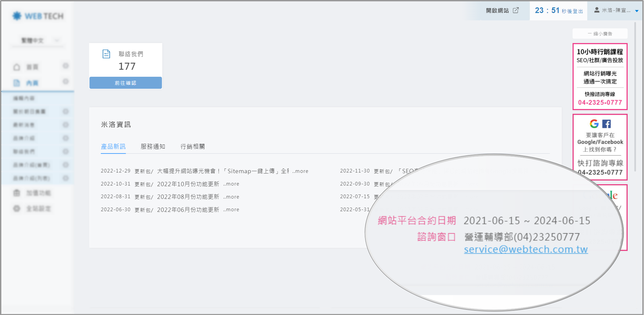Expand the 米洛 user account dropdown arrow
This screenshot has height=315, width=644.
tap(637, 11)
